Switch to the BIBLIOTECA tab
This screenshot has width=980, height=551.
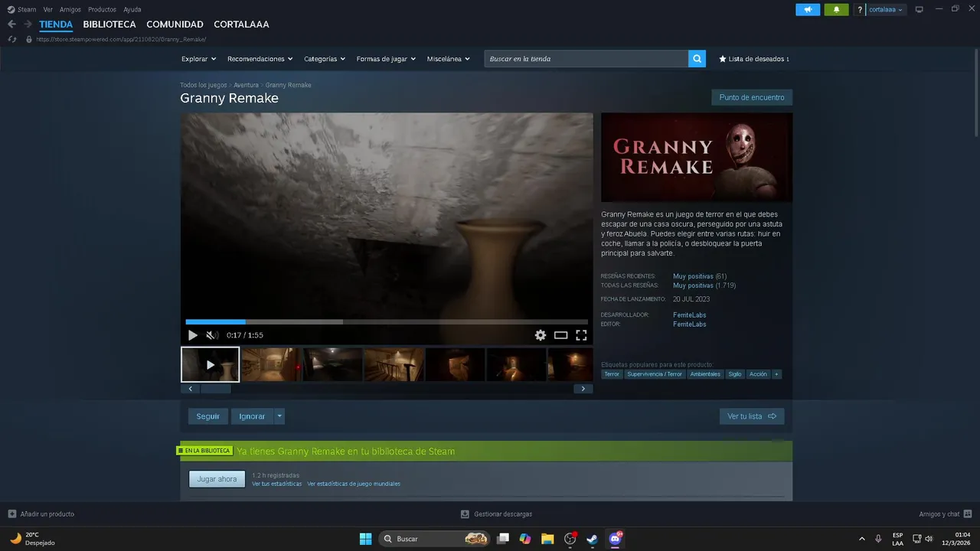tap(109, 24)
